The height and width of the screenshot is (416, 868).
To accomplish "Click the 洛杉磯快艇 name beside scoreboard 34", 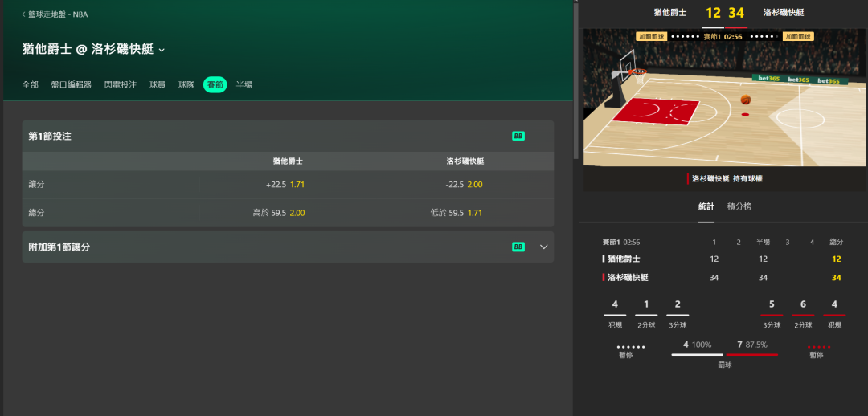I will 784,12.
